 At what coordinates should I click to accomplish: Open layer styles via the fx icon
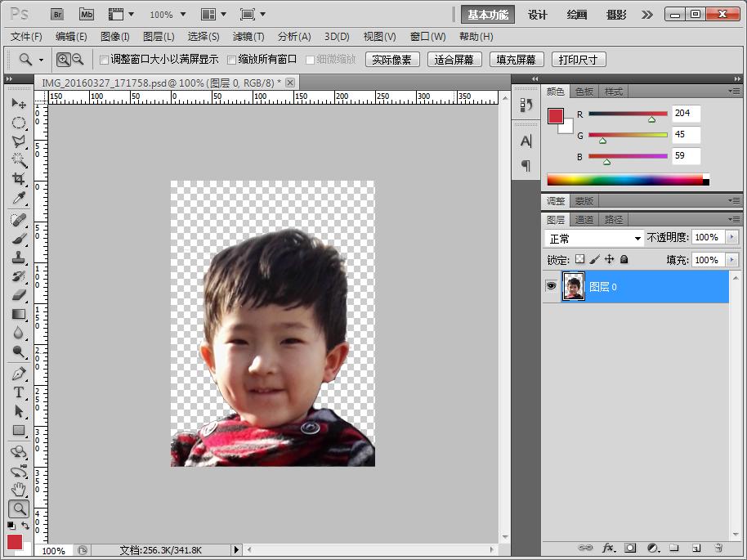610,548
